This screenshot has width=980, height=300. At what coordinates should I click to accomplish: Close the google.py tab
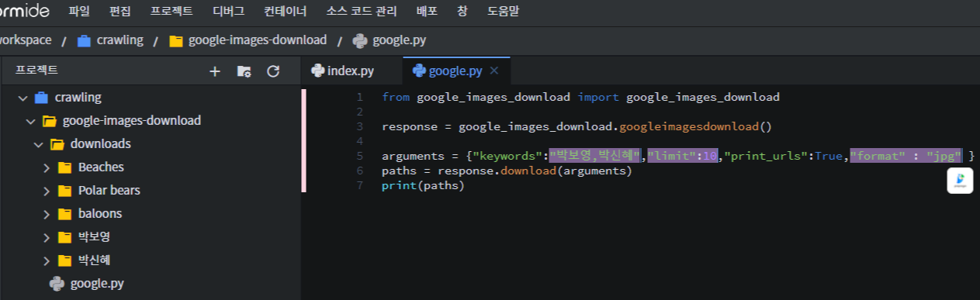tap(494, 71)
